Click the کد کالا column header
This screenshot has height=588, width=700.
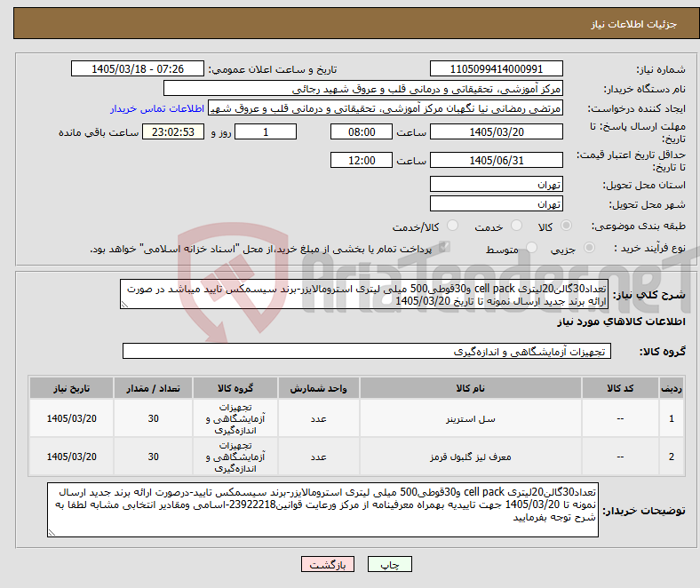coord(620,388)
